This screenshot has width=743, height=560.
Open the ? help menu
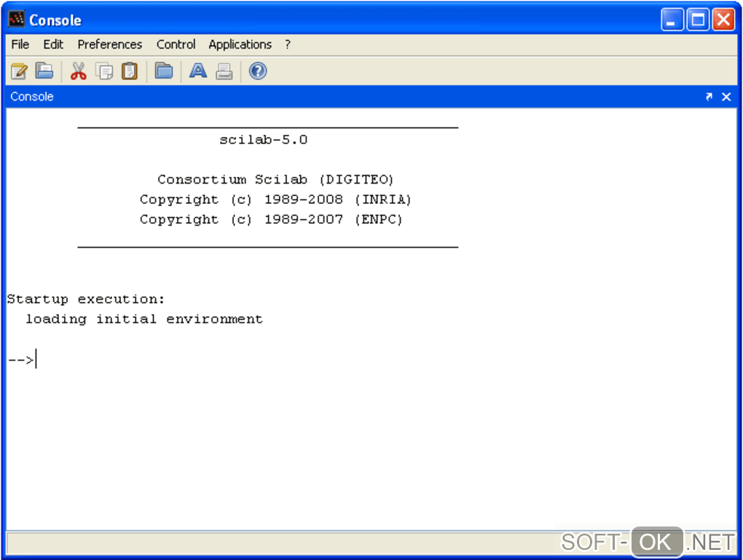point(288,44)
